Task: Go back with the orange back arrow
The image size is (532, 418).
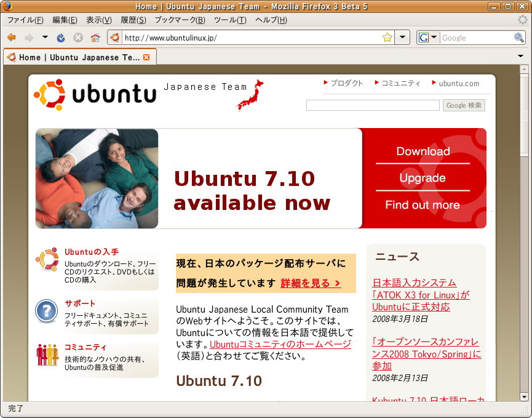Action: [12, 38]
